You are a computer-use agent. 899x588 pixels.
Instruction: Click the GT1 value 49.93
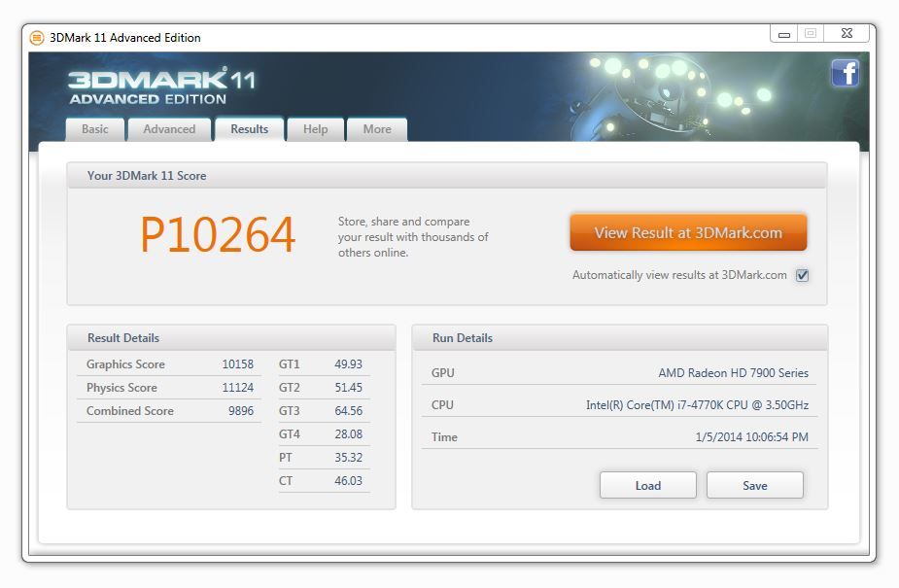coord(349,364)
